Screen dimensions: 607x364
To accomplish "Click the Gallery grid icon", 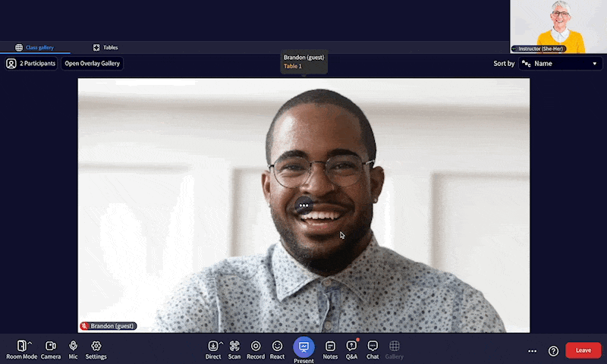I will (394, 346).
